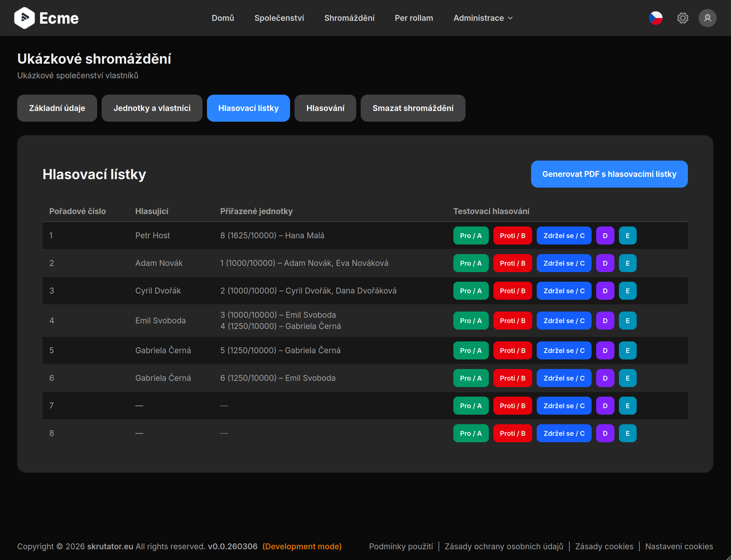731x560 pixels.
Task: Click skrutator.eu in footer
Action: click(110, 547)
